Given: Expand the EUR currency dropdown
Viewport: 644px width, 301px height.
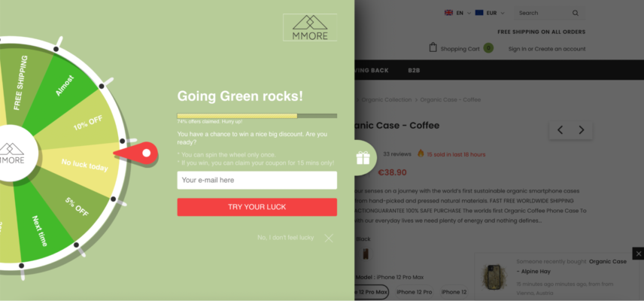Looking at the screenshot, I should point(490,13).
